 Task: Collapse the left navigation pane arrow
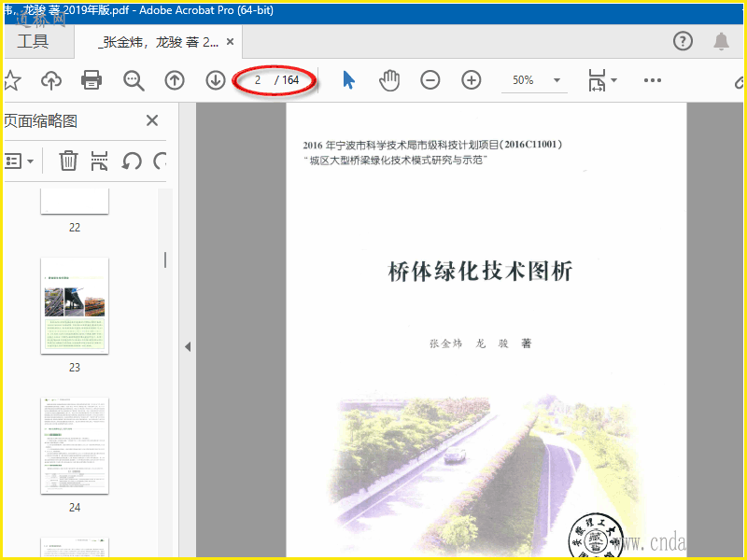[x=188, y=346]
